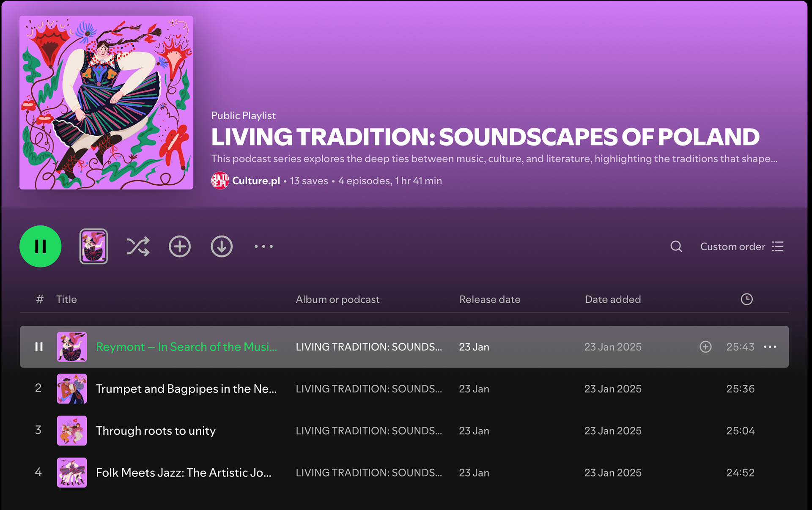This screenshot has width=812, height=510.
Task: Click the Through roots to unity thumbnail
Action: 72,430
